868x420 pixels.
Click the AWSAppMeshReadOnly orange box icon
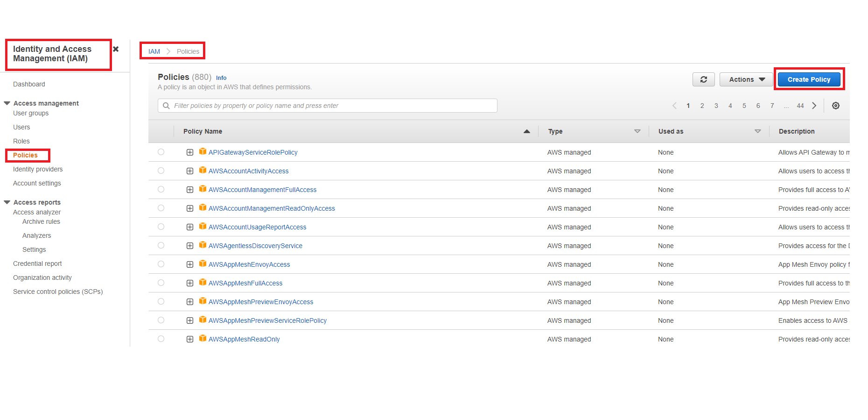pos(203,338)
